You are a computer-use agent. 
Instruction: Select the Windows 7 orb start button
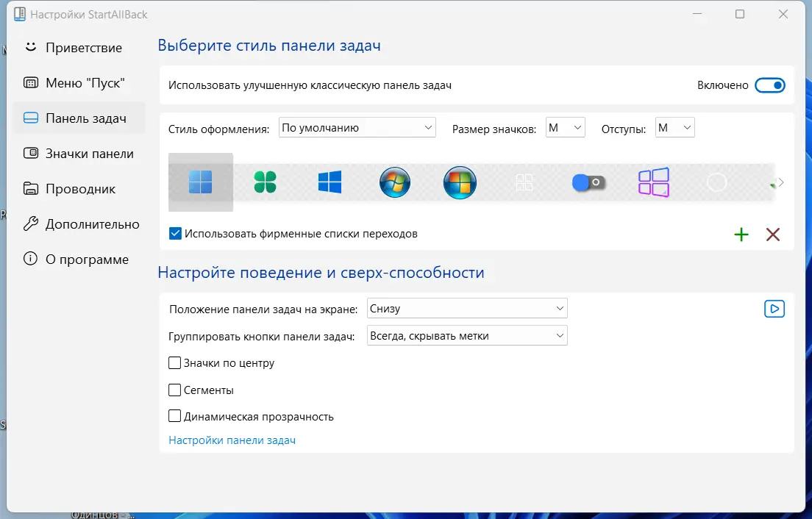394,182
